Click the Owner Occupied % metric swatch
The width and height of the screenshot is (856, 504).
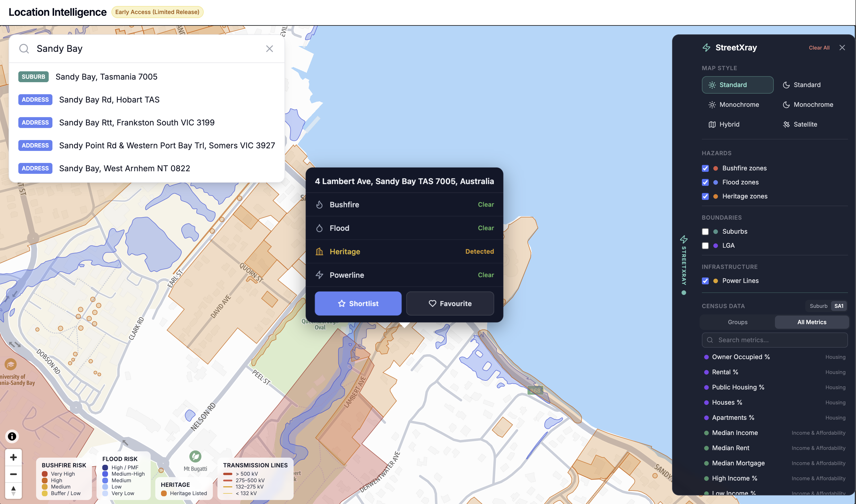(x=707, y=357)
